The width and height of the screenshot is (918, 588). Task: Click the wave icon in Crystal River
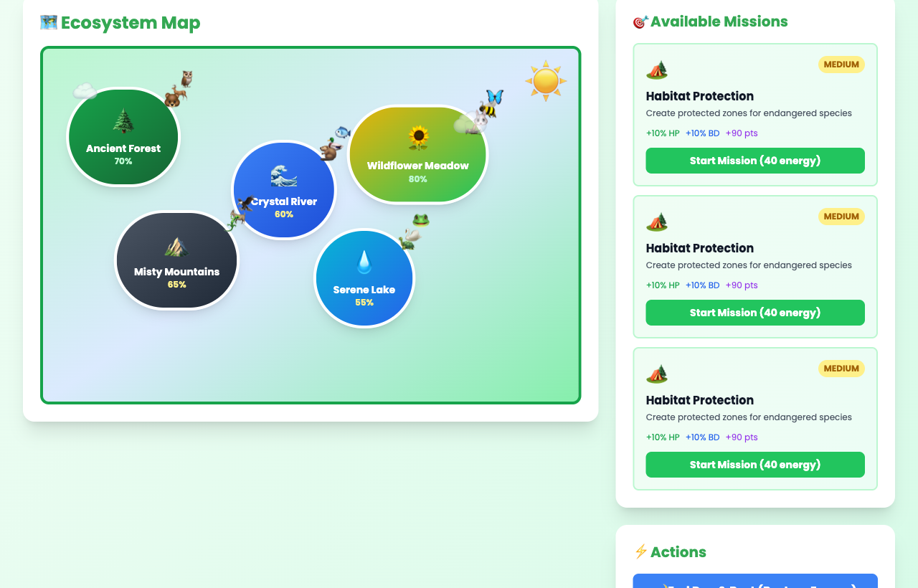[284, 176]
